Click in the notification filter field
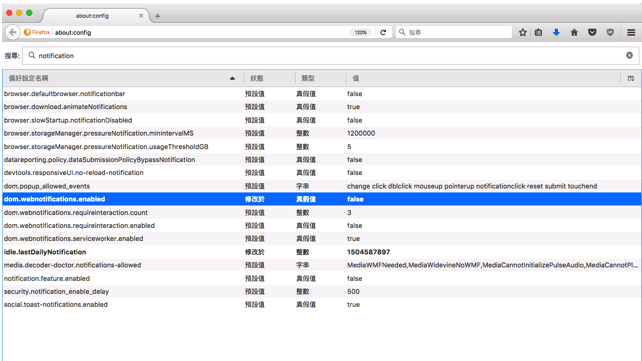Image resolution: width=642 pixels, height=361 pixels. click(330, 55)
